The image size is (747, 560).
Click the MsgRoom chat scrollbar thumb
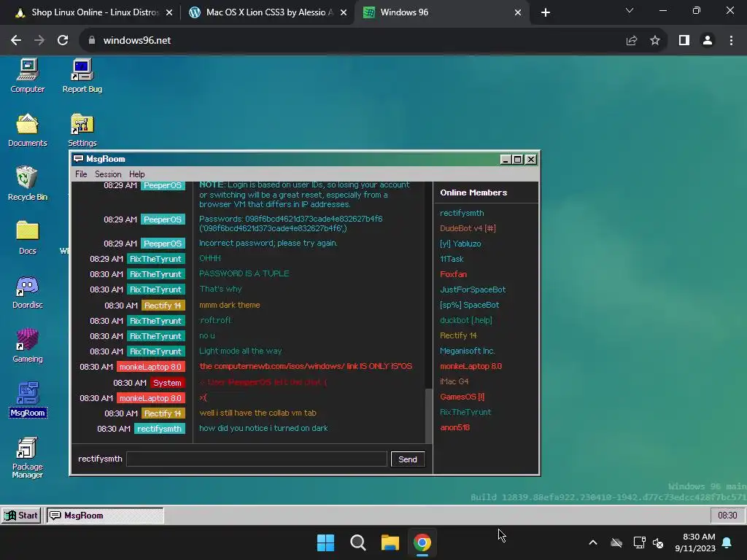click(429, 416)
